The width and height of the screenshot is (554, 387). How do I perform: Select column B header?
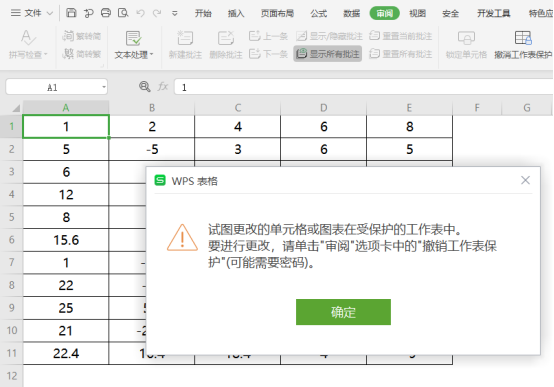click(152, 108)
